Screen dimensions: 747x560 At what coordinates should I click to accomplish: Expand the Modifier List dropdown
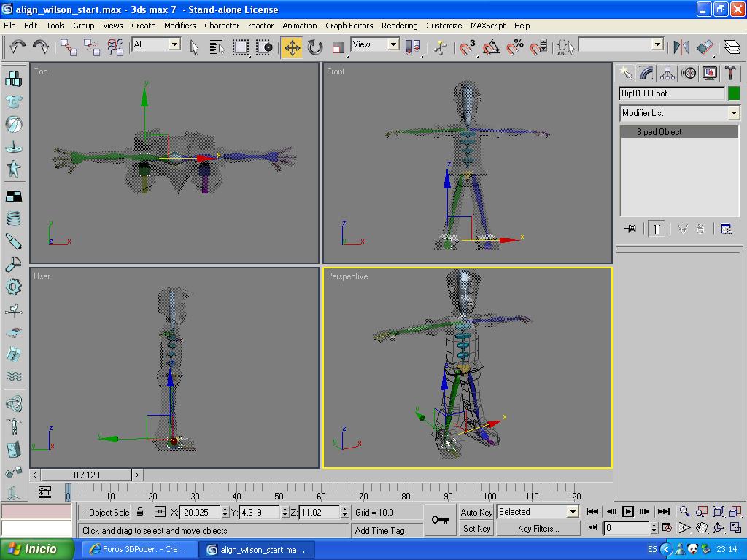pyautogui.click(x=733, y=113)
